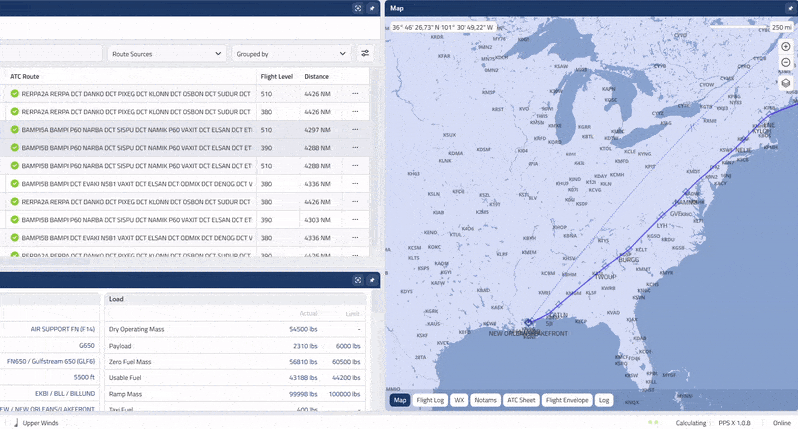Open more options for BAMPI5B 510 4288 NM route

[355, 165]
